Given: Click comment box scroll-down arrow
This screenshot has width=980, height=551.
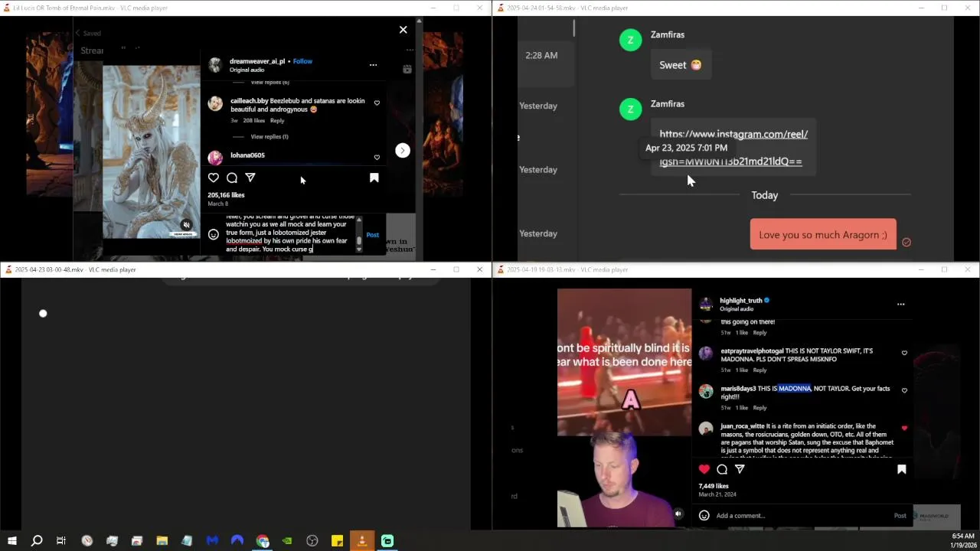Looking at the screenshot, I should pos(359,249).
